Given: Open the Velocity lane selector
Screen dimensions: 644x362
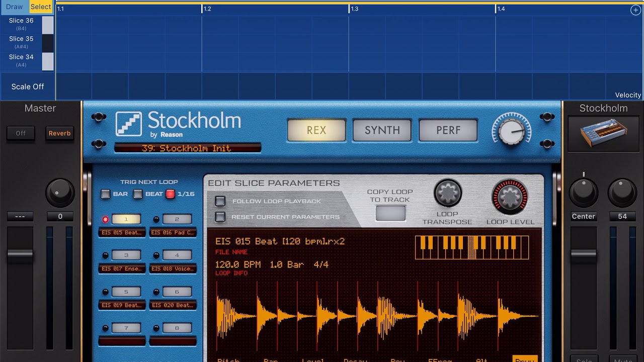Looking at the screenshot, I should pos(628,95).
